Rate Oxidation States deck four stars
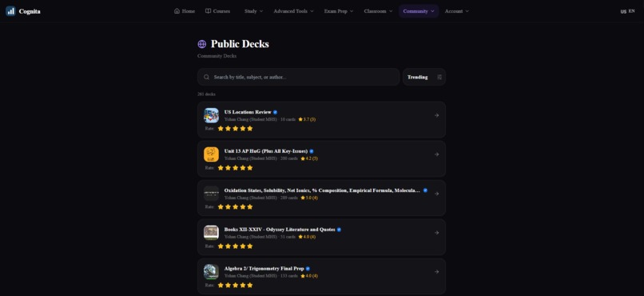644x296 pixels. pyautogui.click(x=243, y=206)
